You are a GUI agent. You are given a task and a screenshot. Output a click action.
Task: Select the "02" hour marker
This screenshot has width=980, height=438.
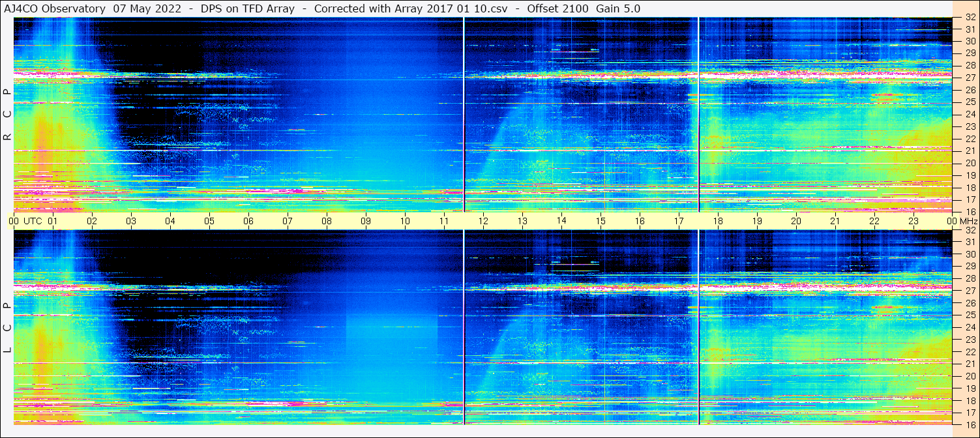point(92,221)
